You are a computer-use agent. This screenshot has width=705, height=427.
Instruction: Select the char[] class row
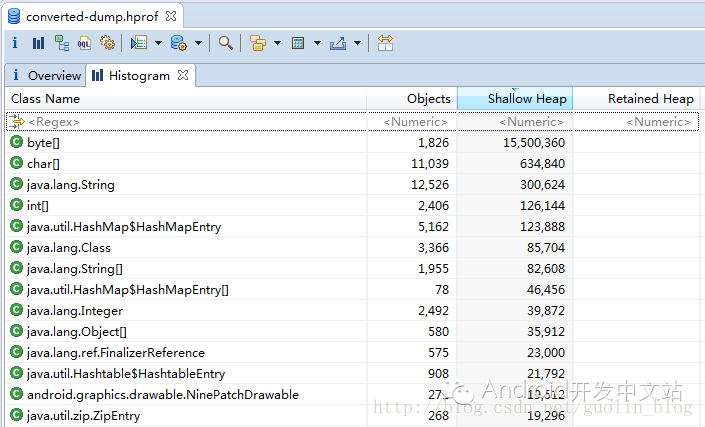tap(352, 164)
